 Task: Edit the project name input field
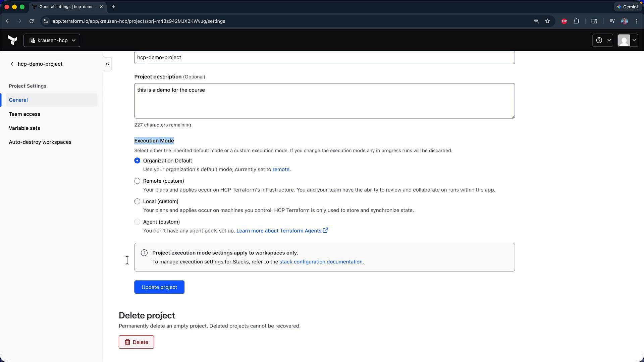click(x=324, y=57)
